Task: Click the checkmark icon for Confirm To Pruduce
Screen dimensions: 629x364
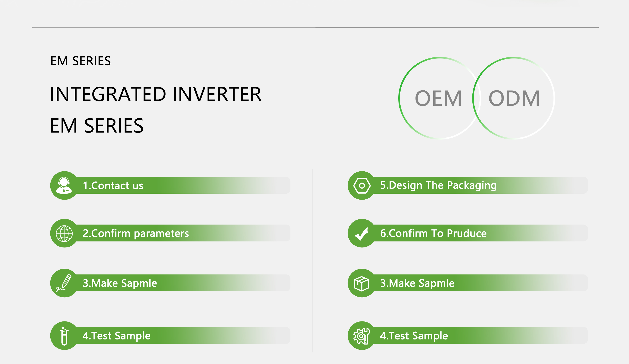Action: tap(361, 234)
